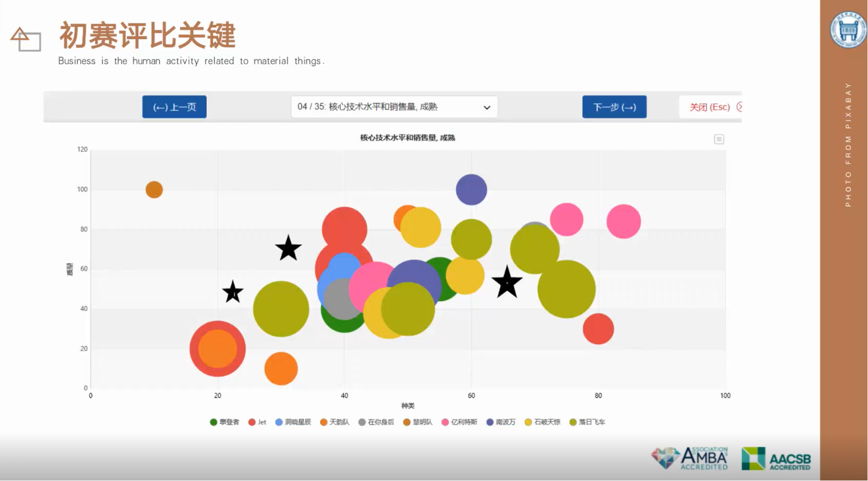Open the 04 / 35 chart selector dropdown
Image resolution: width=868 pixels, height=481 pixels.
(394, 107)
